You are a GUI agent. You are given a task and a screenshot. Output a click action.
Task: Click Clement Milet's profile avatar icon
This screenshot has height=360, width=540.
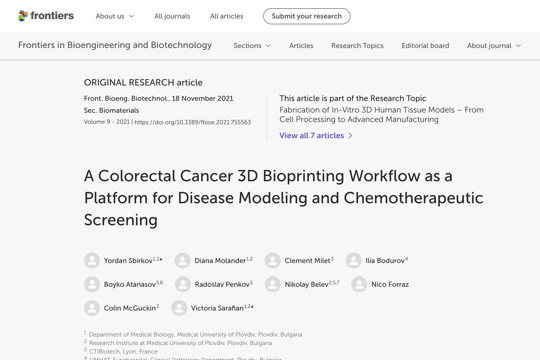point(273,260)
